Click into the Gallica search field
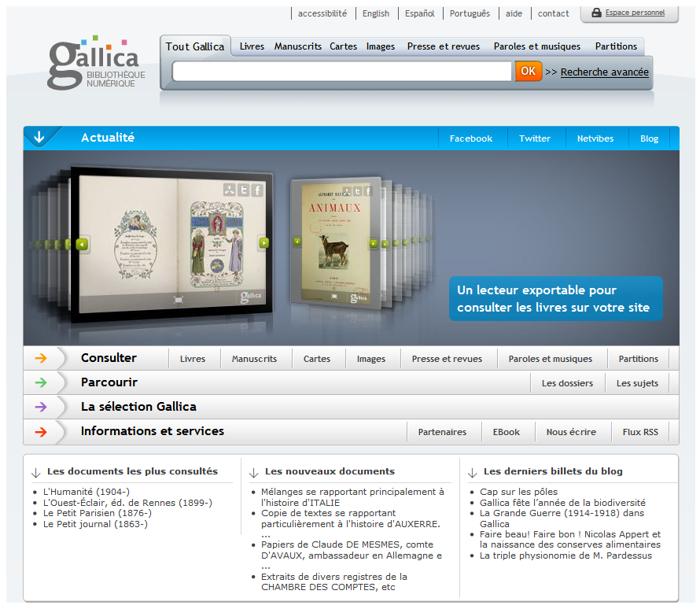Image resolution: width=700 pixels, height=609 pixels. (x=342, y=72)
